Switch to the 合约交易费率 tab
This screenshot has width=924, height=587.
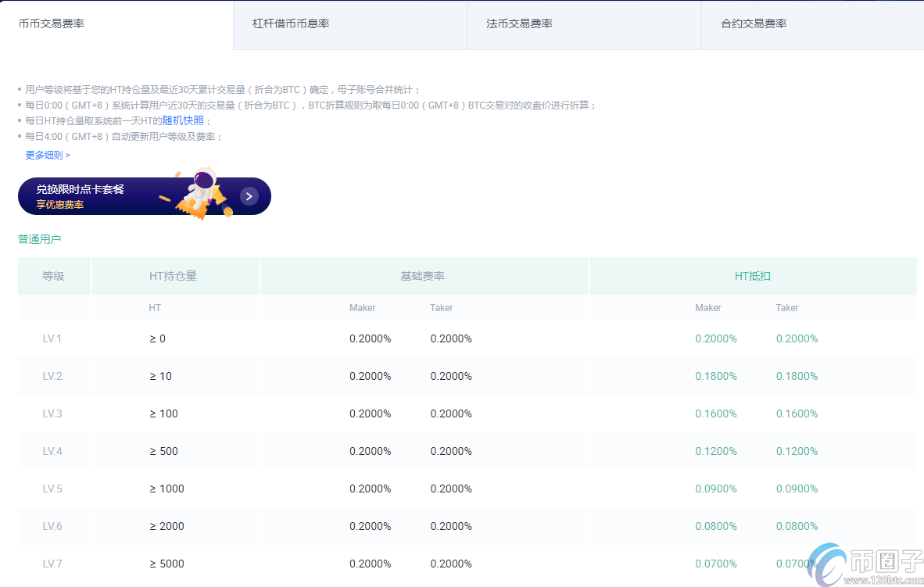click(753, 23)
